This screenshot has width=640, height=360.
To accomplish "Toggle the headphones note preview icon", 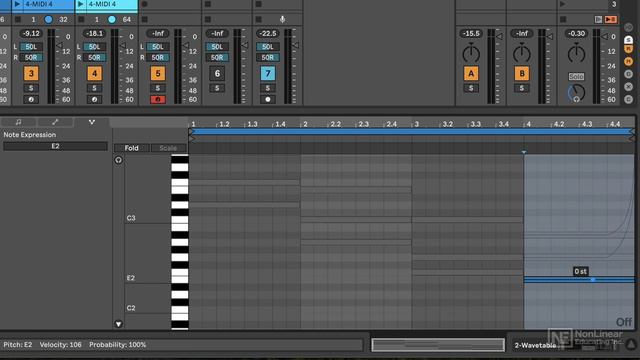I will [x=118, y=160].
